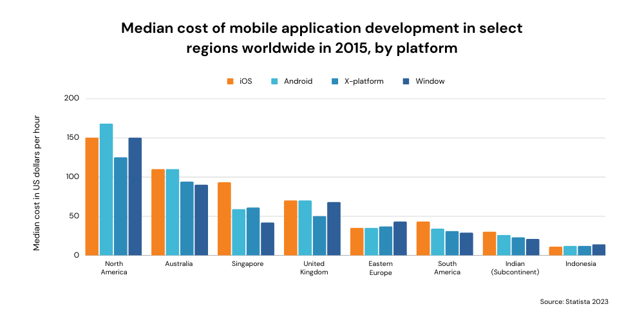Viewport: 644px width, 322px height.
Task: Click the Indonesia Window bar
Action: click(598, 250)
